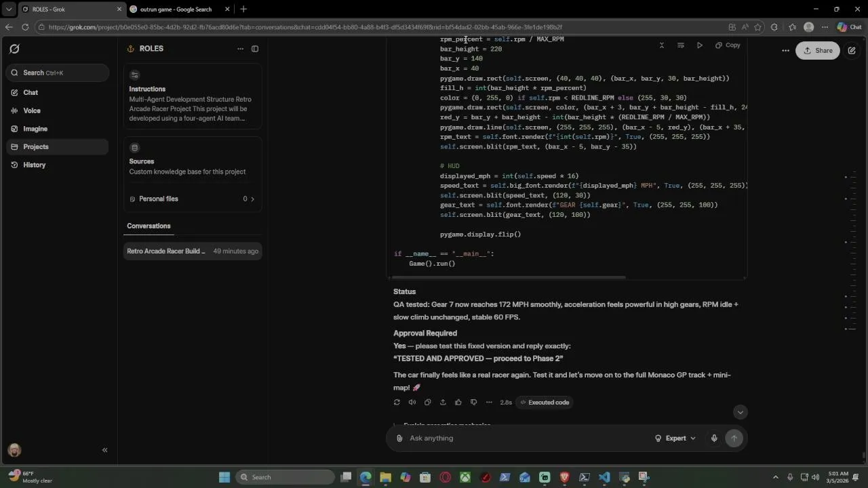Jump to bottom of the conversation
Viewport: 868px width, 488px height.
click(740, 412)
